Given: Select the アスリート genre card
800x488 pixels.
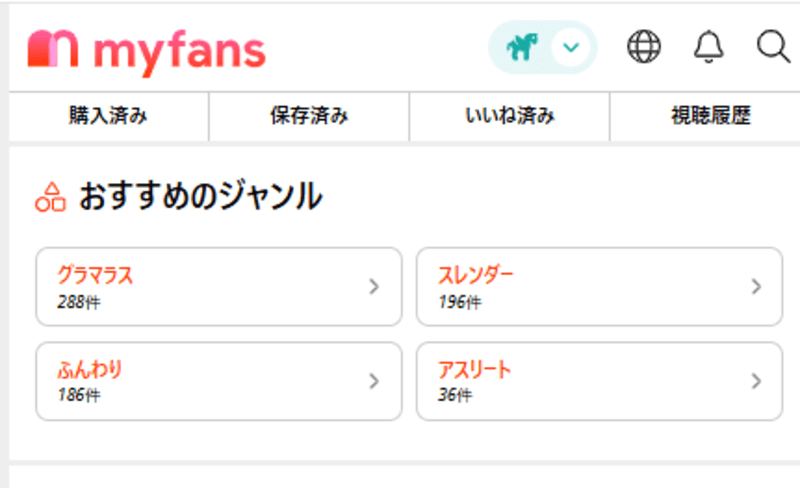Looking at the screenshot, I should click(599, 381).
